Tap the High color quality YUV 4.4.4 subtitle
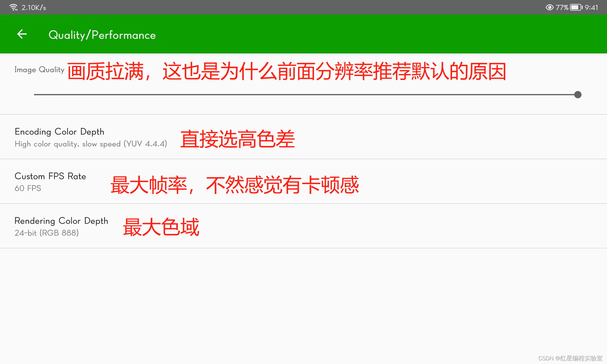The height and width of the screenshot is (364, 607). (x=91, y=144)
